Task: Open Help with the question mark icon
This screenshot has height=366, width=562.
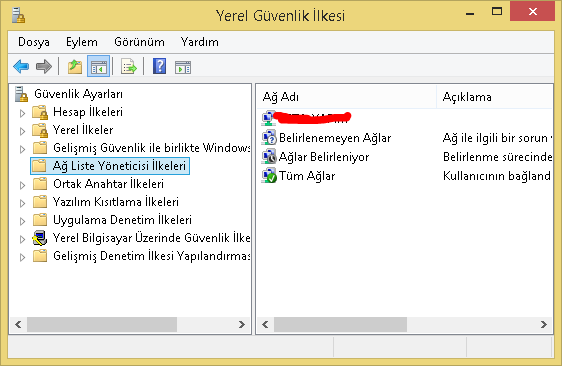Action: pos(159,66)
